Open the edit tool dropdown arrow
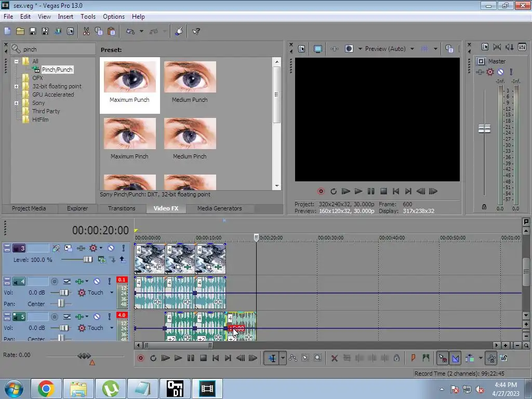This screenshot has height=399, width=532. pyautogui.click(x=283, y=358)
